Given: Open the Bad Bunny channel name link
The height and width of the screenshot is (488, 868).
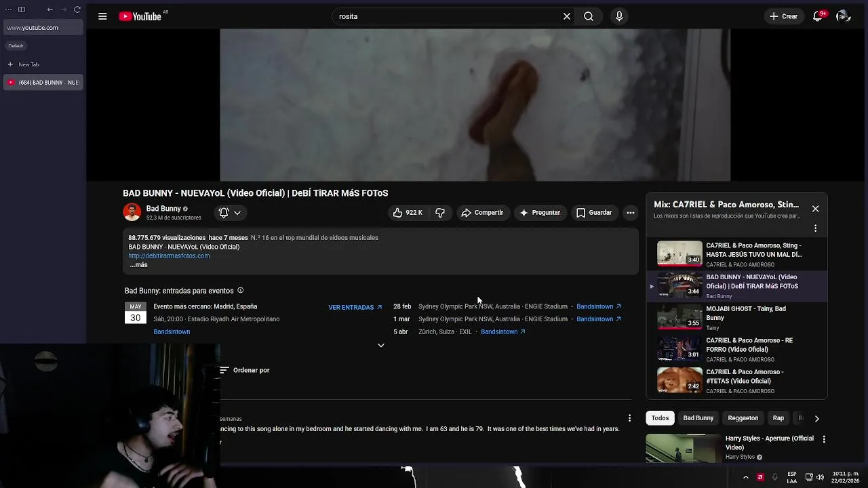Looking at the screenshot, I should coord(163,209).
